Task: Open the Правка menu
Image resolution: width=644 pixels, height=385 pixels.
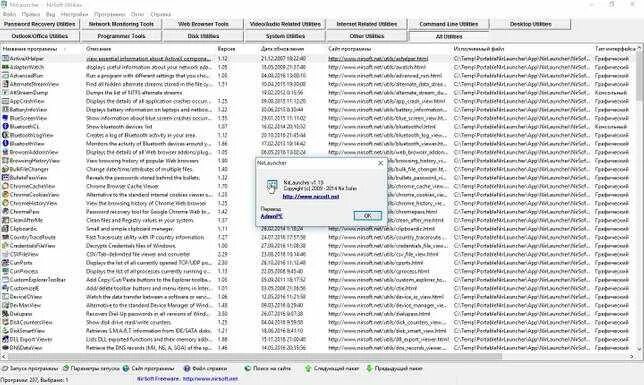Action: pos(31,14)
